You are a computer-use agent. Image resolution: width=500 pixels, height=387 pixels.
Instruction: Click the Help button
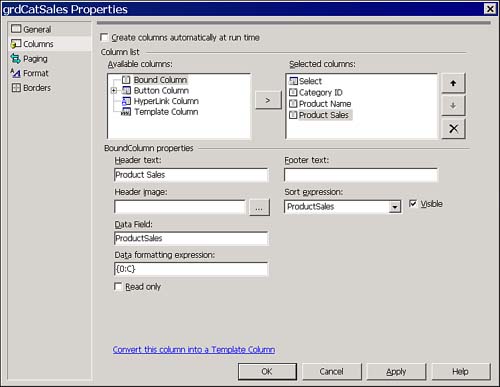coord(461,371)
